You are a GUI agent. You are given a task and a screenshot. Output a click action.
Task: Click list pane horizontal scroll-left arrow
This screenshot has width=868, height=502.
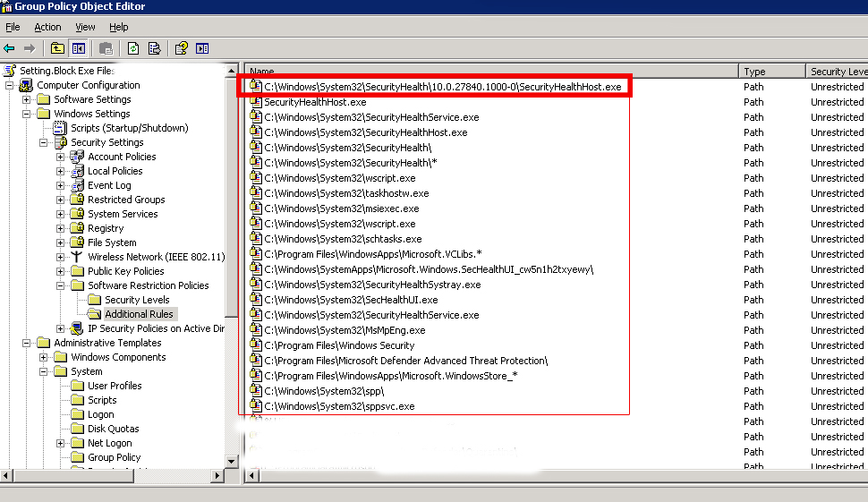click(251, 475)
